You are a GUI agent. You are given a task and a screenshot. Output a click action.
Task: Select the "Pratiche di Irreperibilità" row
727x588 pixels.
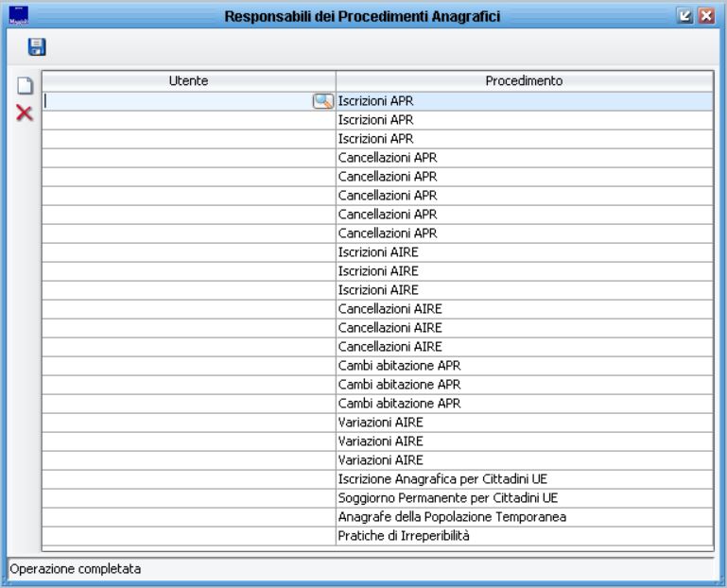pyautogui.click(x=377, y=536)
